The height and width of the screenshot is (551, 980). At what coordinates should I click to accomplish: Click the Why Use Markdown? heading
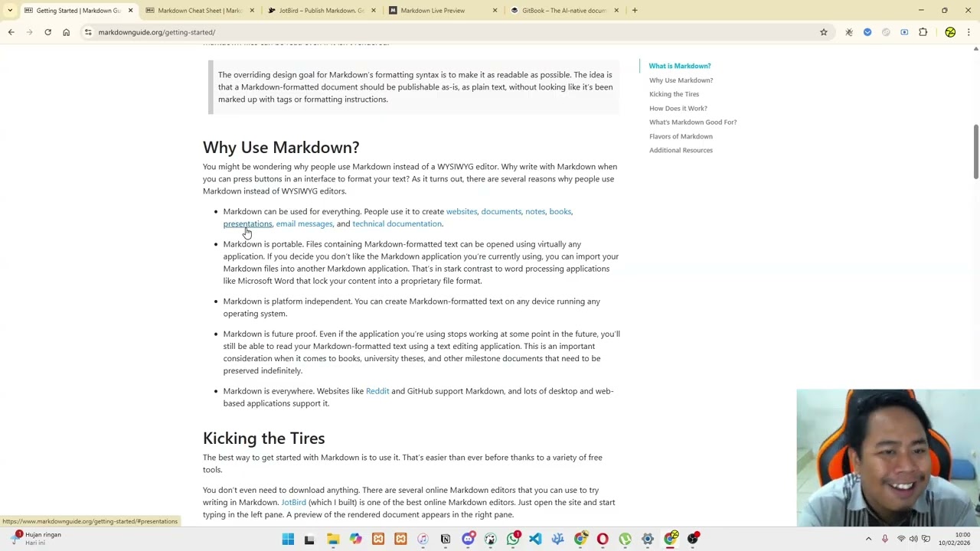click(281, 147)
